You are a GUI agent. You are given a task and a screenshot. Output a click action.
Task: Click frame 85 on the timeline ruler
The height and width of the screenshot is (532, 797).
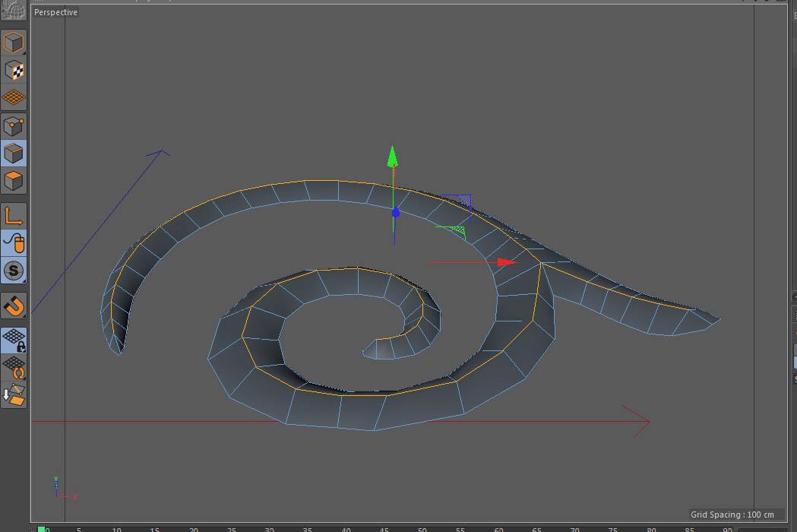click(x=689, y=530)
